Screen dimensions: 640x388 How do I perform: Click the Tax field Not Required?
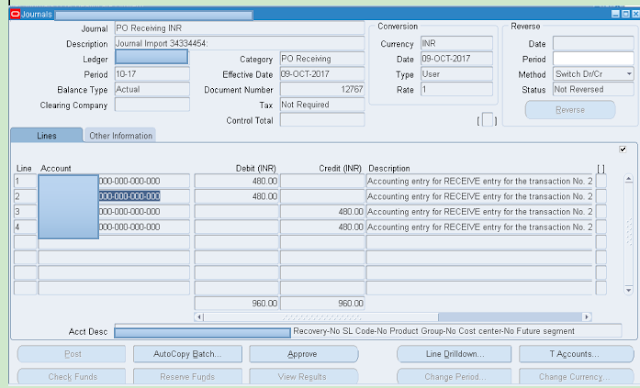[322, 104]
